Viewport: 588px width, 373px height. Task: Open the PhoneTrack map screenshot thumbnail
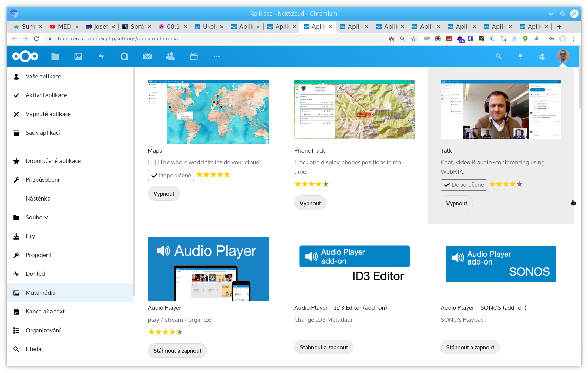tap(355, 110)
